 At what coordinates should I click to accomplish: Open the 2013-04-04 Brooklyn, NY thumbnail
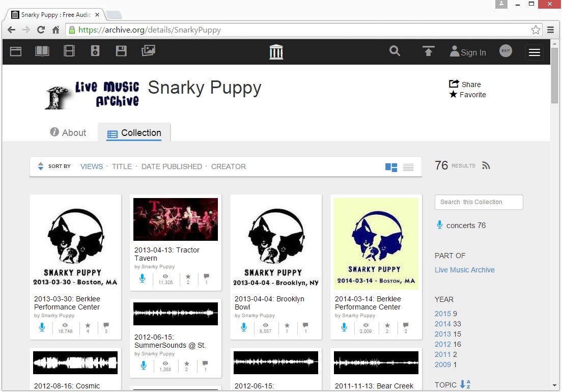tap(276, 244)
